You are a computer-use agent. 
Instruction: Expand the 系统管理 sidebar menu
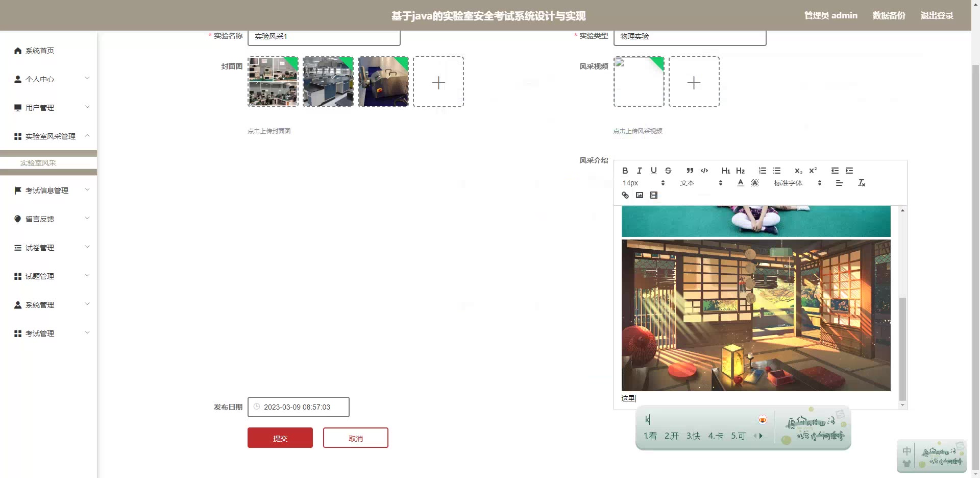tap(48, 305)
